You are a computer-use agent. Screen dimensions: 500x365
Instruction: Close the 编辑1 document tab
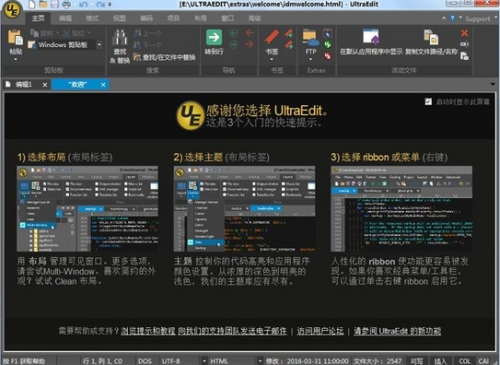(45, 85)
